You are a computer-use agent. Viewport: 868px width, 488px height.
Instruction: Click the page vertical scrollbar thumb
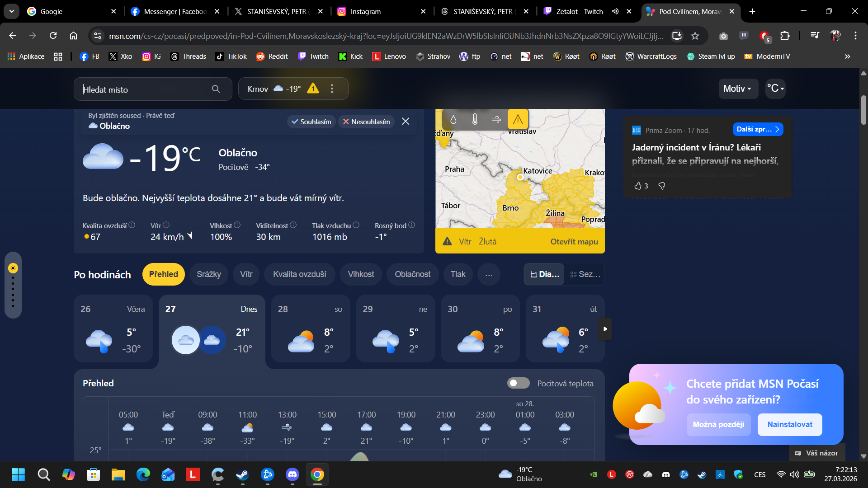(863, 110)
